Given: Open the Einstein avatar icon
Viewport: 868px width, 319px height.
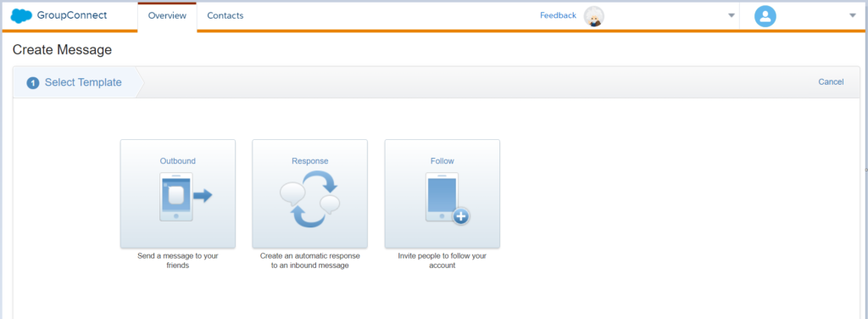Looking at the screenshot, I should pos(594,16).
